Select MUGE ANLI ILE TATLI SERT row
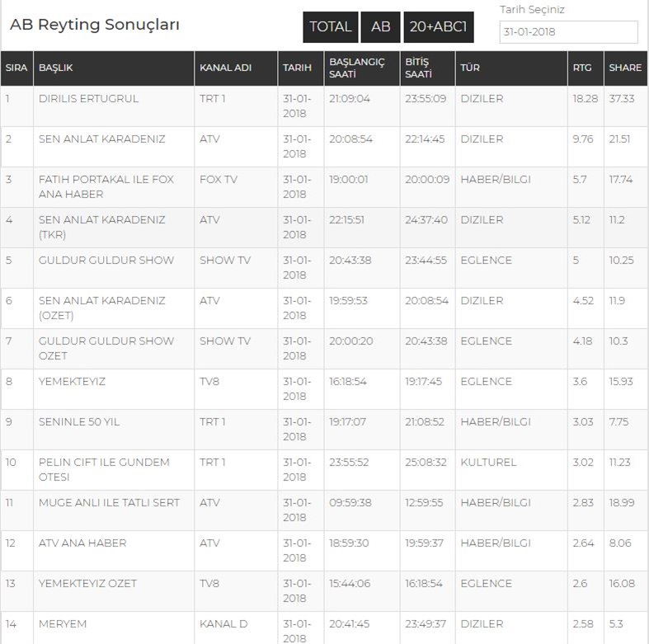Viewport: 649px width, 644px height. pos(109,503)
